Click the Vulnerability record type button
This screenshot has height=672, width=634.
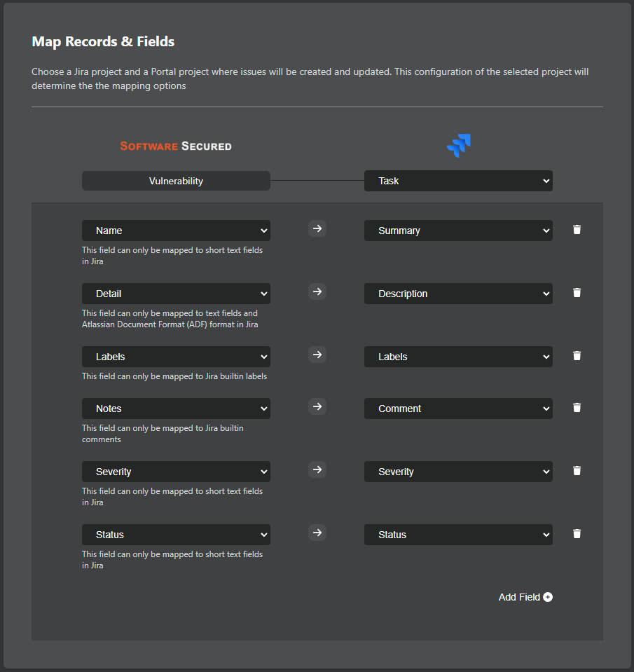point(176,181)
